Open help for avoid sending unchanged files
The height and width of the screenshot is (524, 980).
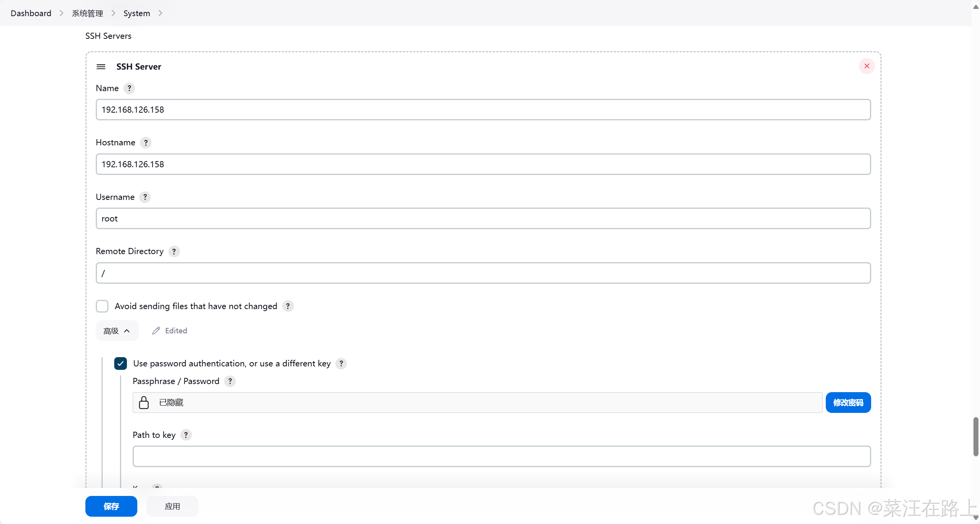(288, 306)
